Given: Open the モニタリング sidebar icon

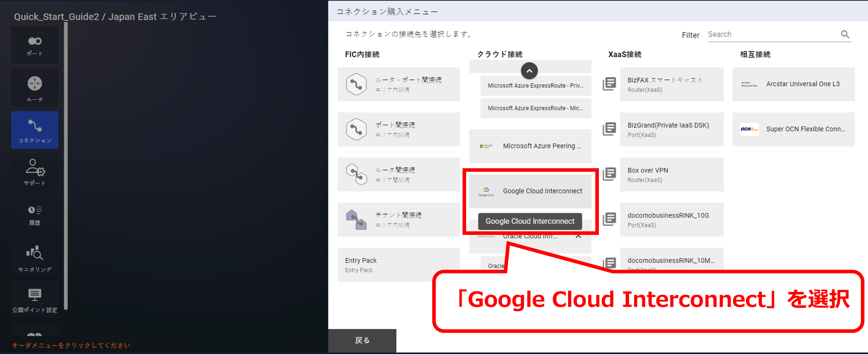Looking at the screenshot, I should pos(35,258).
